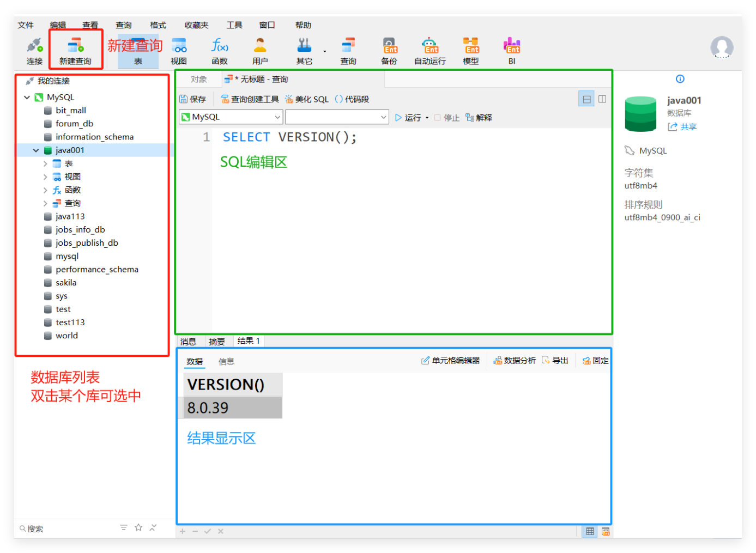Toggle form view at bottom right
756x553 pixels.
point(605,531)
